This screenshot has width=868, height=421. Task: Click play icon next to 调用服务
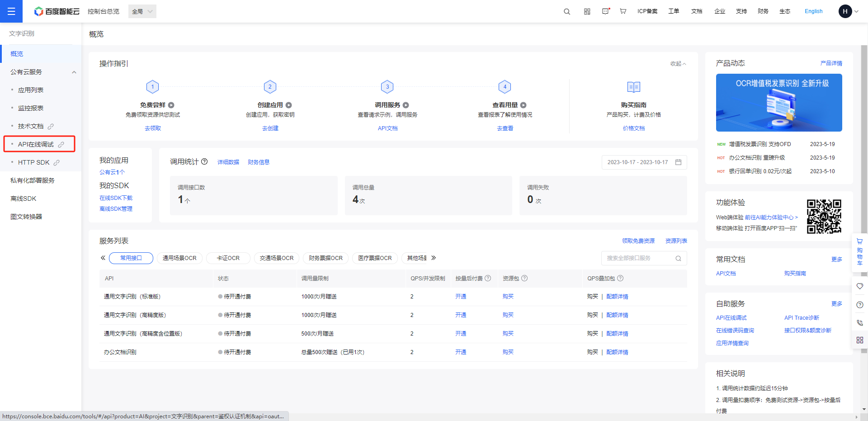pos(406,105)
